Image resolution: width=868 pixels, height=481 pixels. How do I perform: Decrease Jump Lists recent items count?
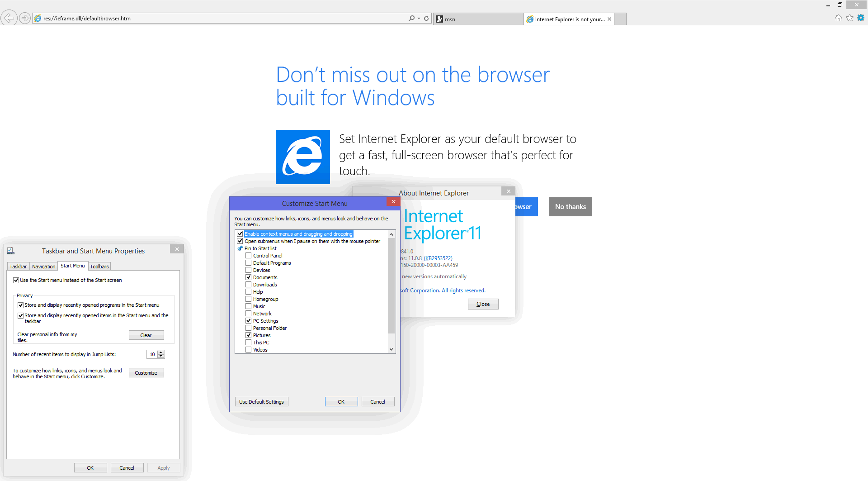click(161, 357)
